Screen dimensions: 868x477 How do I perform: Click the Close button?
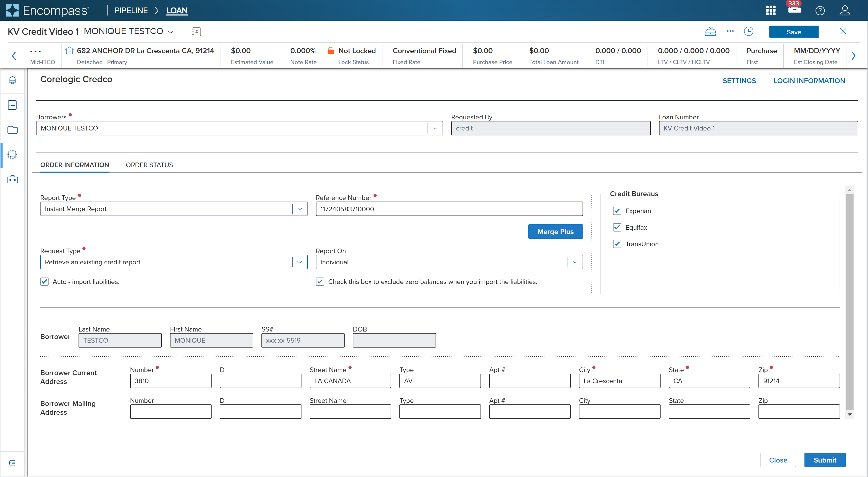tap(778, 460)
